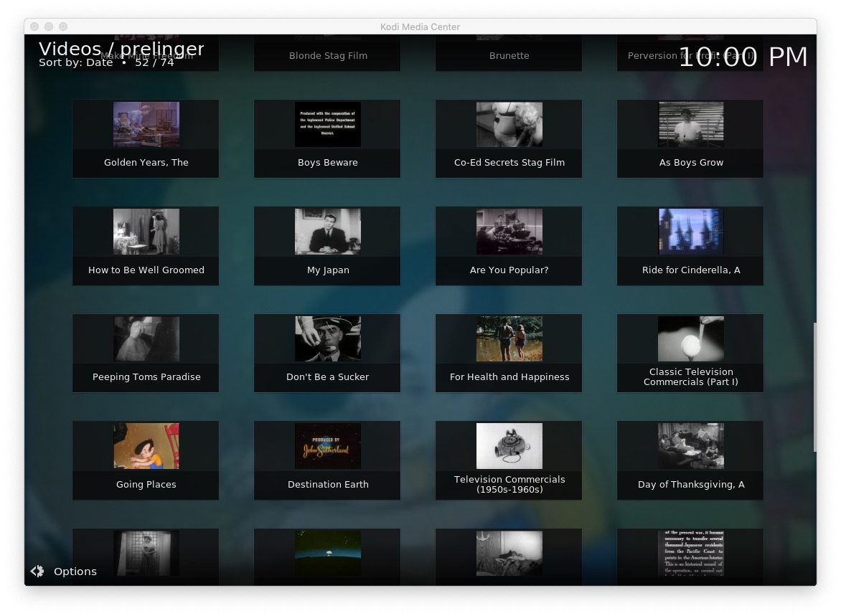Image resolution: width=841 pixels, height=616 pixels.
Task: Open Are You Popular? video
Action: (509, 246)
